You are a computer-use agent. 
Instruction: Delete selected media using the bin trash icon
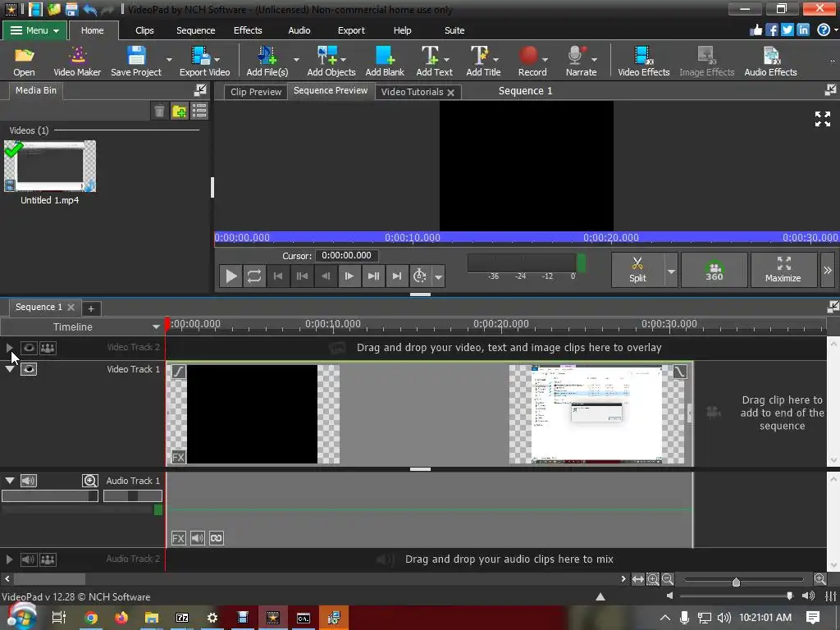(160, 112)
